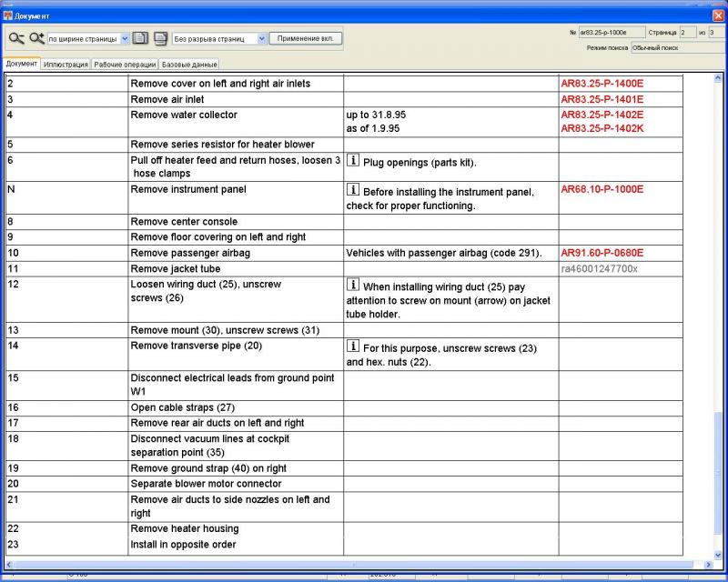Open link AR91.60-P-0680E
728x582 pixels.
pos(602,253)
